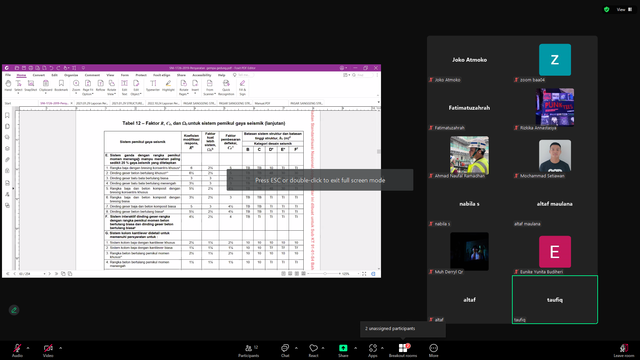The height and width of the screenshot is (360, 640).
Task: Switch to Organize ribbon tab
Action: [71, 75]
